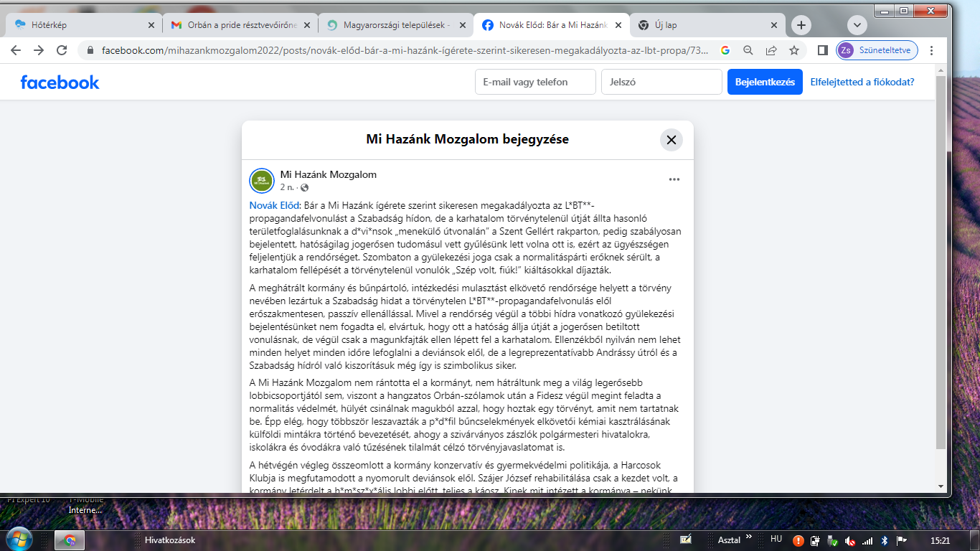Image resolution: width=980 pixels, height=551 pixels.
Task: Go back with the browser back arrow
Action: tap(16, 50)
